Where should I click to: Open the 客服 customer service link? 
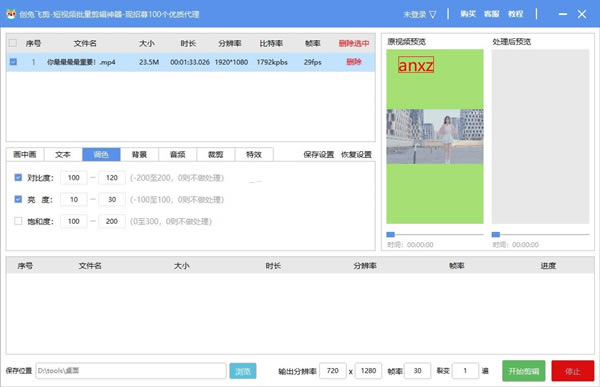tap(491, 14)
